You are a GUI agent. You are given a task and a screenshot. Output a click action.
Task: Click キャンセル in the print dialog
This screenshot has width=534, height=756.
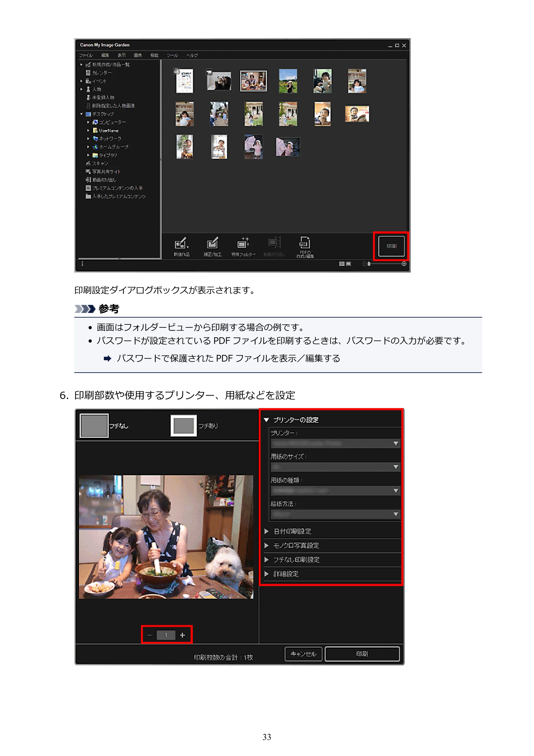coord(303,654)
